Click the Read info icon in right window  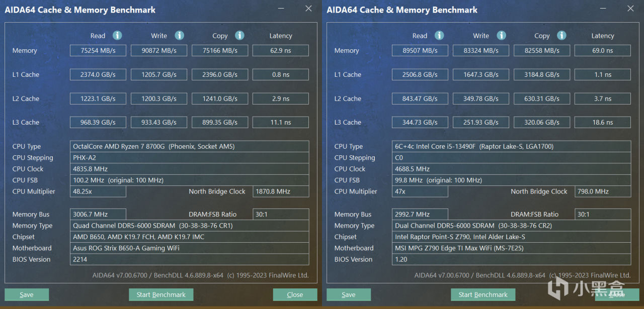coord(439,35)
